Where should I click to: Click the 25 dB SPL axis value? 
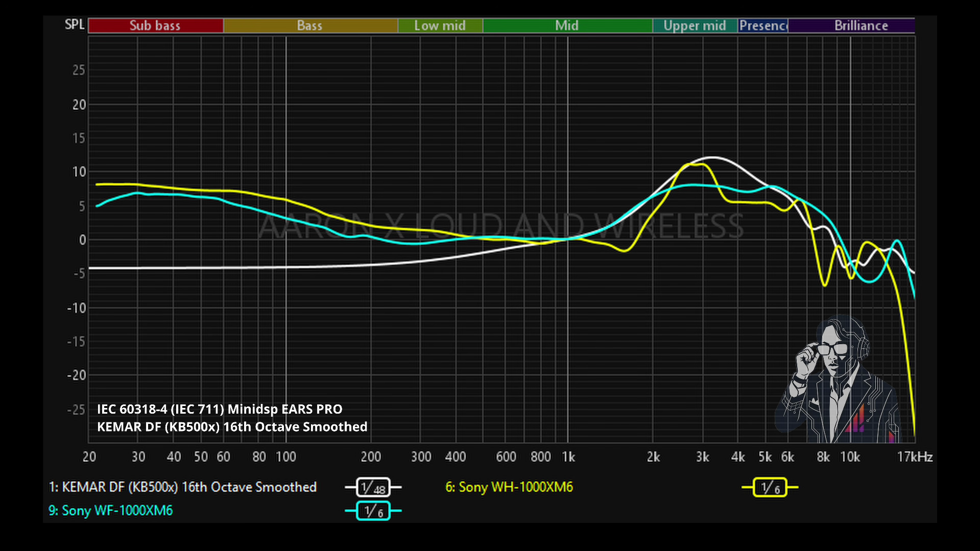pyautogui.click(x=79, y=70)
